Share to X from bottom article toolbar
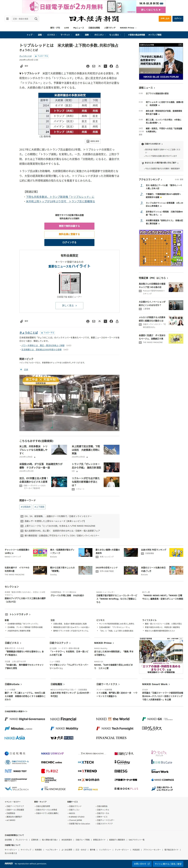Image resolution: width=188 pixels, height=868 pixels. click(105, 321)
